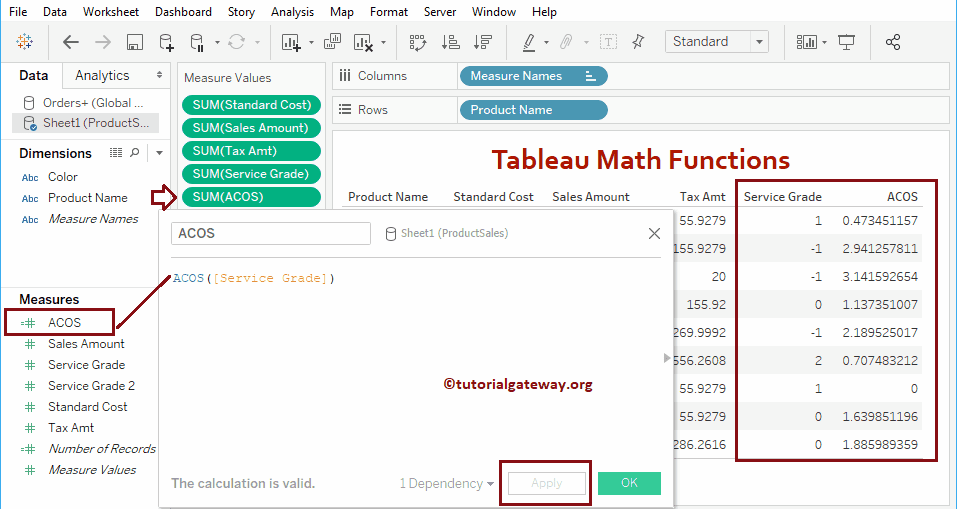
Task: Swap rows and columns icon
Action: click(417, 42)
